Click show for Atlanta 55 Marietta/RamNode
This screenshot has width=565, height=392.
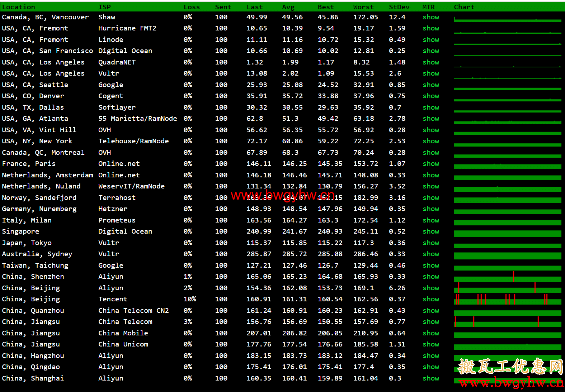point(431,119)
